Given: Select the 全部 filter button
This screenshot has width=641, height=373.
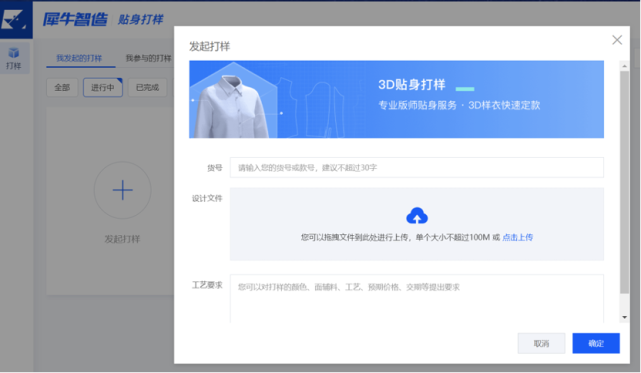Looking at the screenshot, I should pos(62,88).
